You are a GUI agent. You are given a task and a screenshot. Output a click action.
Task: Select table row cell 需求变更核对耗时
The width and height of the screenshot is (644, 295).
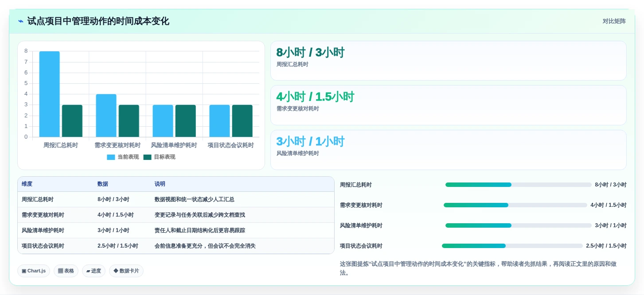coord(43,215)
